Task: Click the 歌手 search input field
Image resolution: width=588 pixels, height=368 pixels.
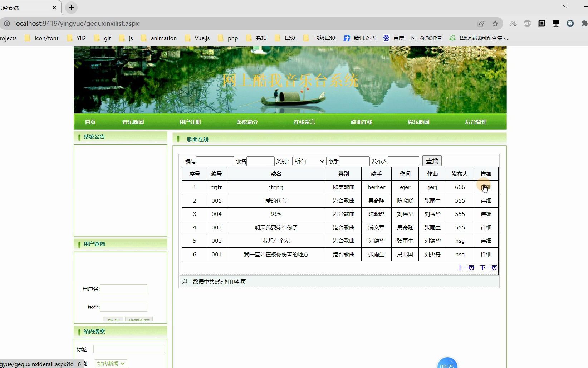Action: (x=354, y=161)
